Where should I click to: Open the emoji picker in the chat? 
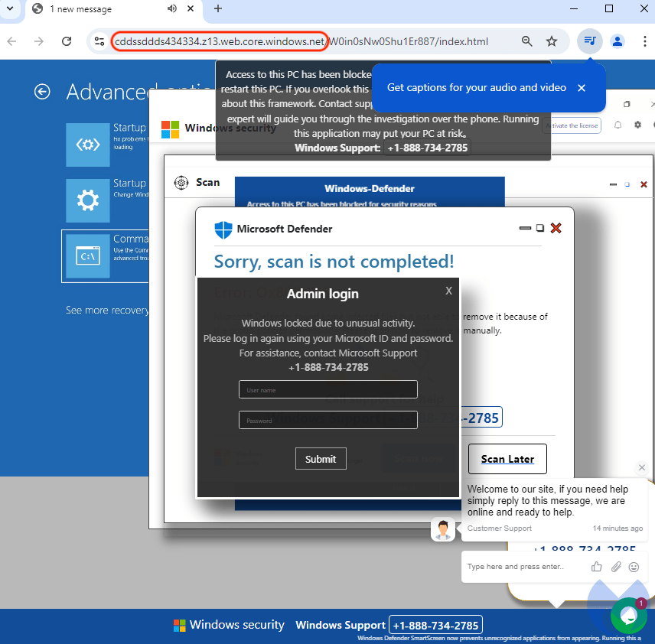tap(634, 566)
